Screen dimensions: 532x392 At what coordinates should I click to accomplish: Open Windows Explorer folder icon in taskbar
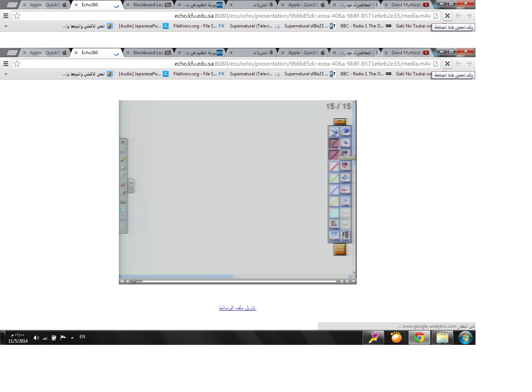(x=442, y=338)
